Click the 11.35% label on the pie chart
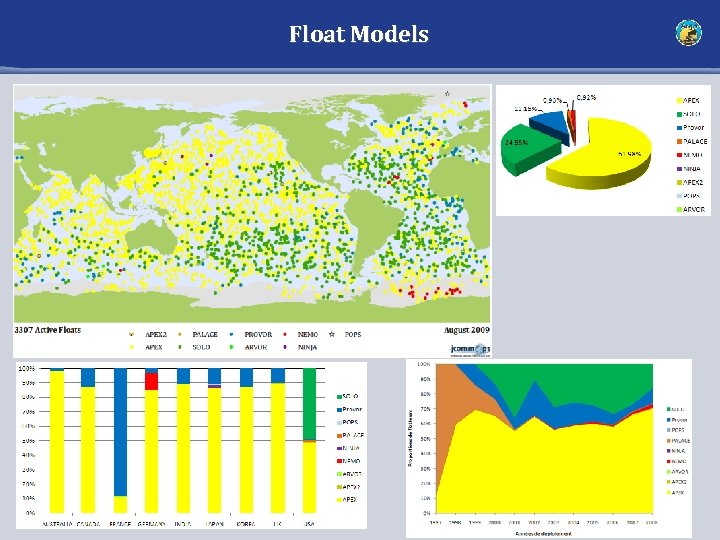Screen dimensions: 720x540 [525, 109]
